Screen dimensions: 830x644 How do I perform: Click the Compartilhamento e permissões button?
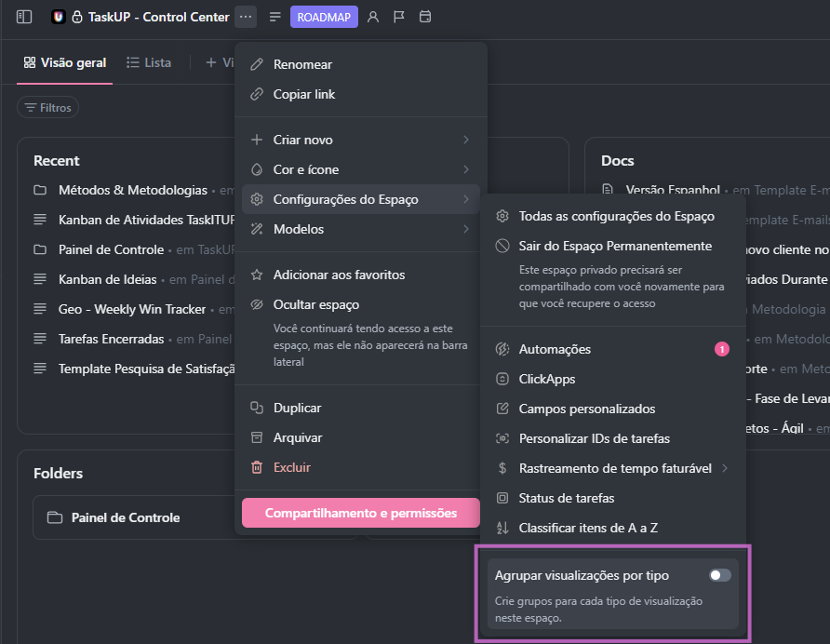tap(360, 513)
